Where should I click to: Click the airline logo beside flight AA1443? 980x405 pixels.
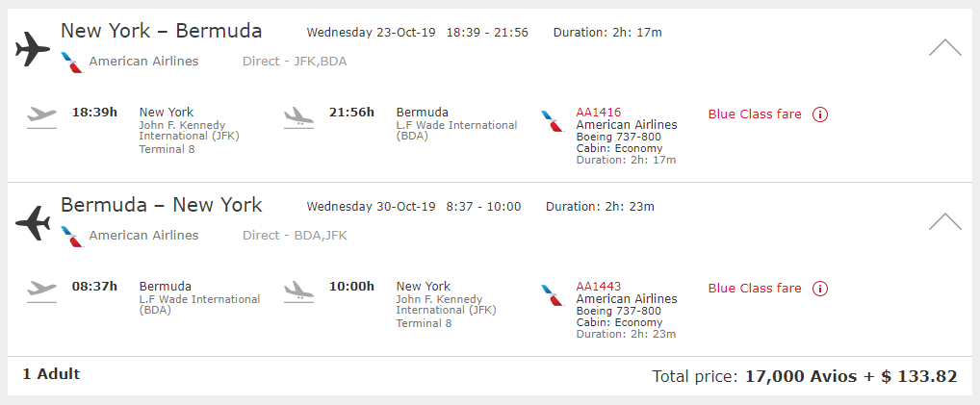[553, 295]
